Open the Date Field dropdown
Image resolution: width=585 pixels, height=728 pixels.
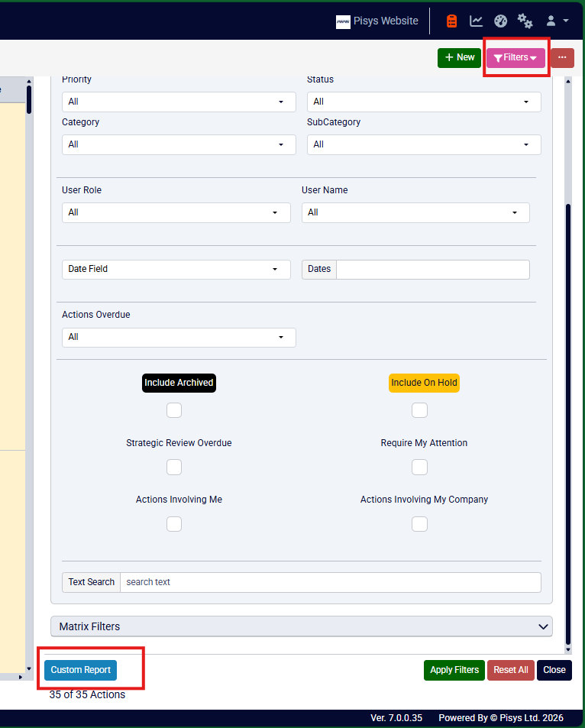point(176,270)
